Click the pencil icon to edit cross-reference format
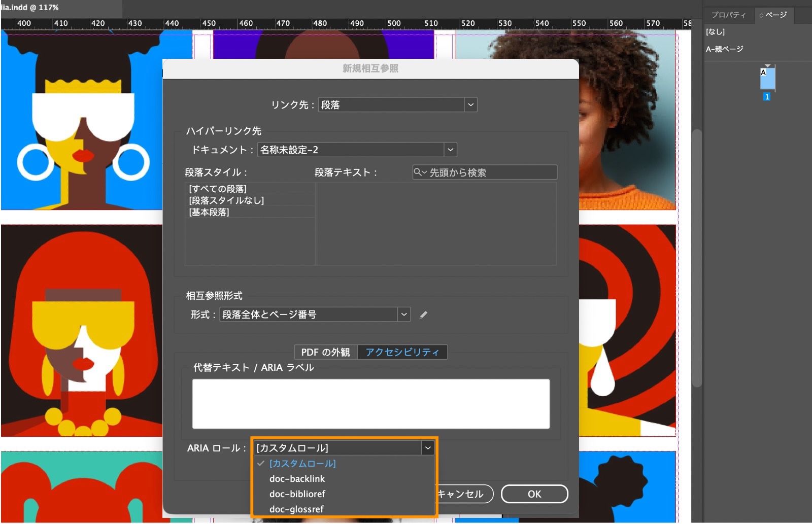This screenshot has width=812, height=524. tap(424, 315)
